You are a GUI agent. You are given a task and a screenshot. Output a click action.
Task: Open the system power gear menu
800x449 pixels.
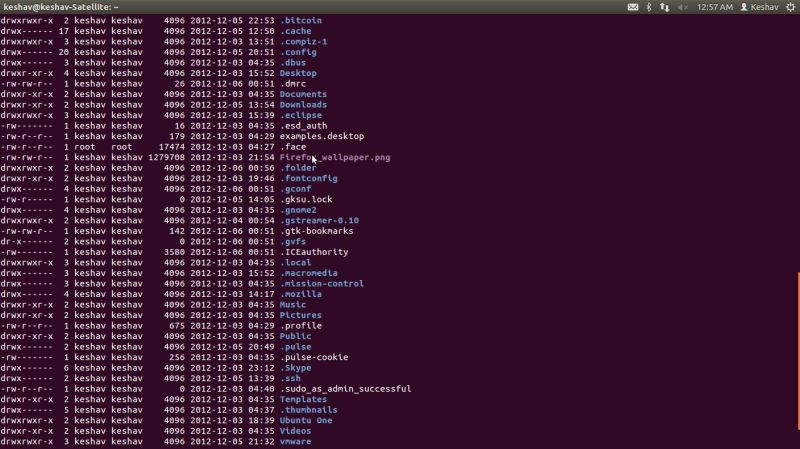pyautogui.click(x=790, y=7)
